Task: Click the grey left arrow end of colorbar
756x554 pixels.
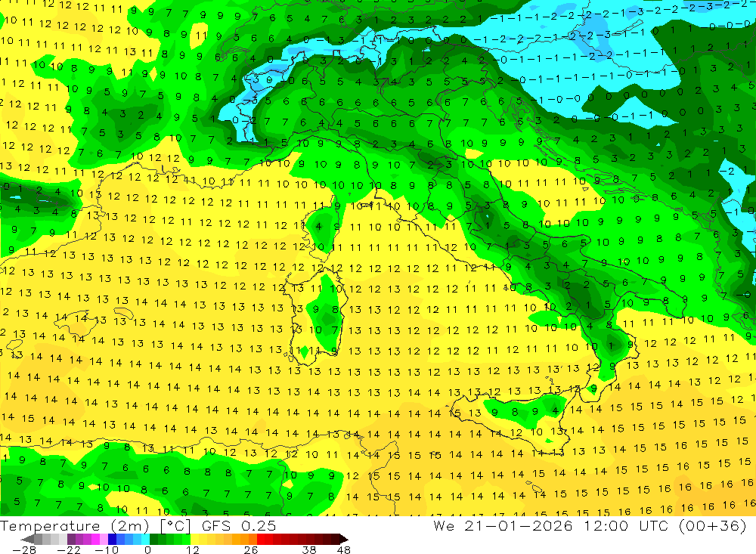Action: [x=27, y=539]
